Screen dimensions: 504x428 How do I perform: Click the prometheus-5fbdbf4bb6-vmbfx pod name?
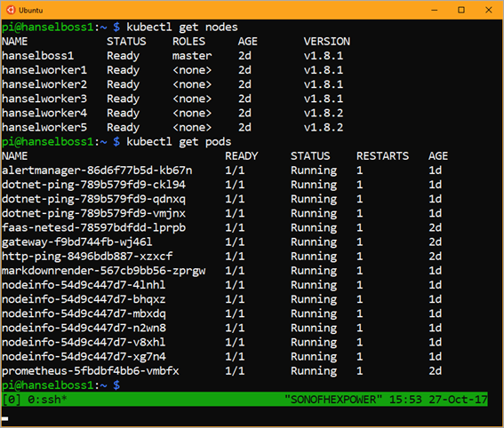(x=91, y=371)
